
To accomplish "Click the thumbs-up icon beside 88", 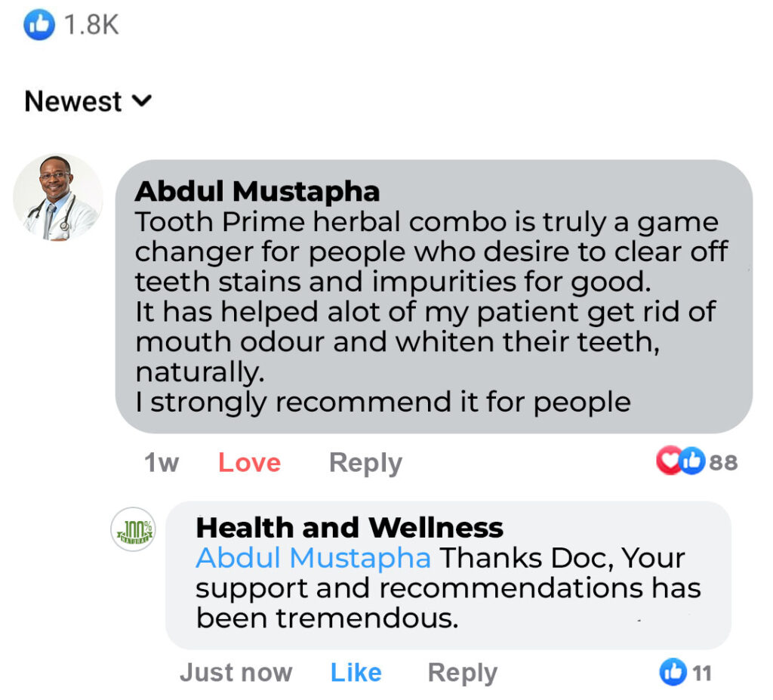I will pos(691,461).
